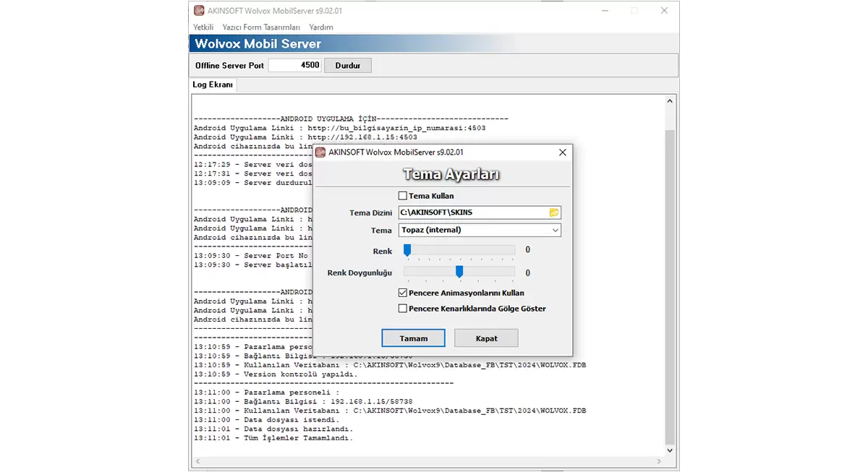Click the Tema Dizini path field

(x=472, y=213)
